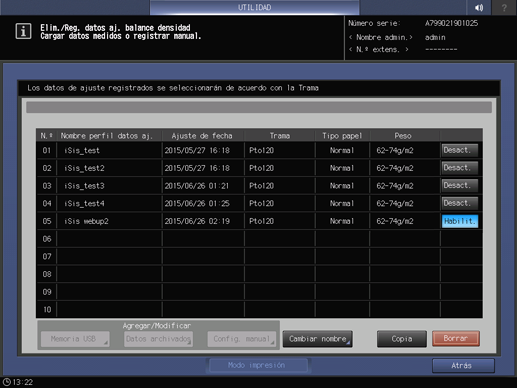Select empty row number 07
This screenshot has height=388, width=517.
[259, 256]
